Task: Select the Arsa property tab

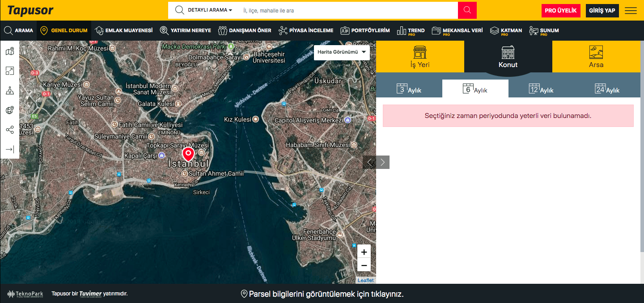Action: pyautogui.click(x=596, y=57)
